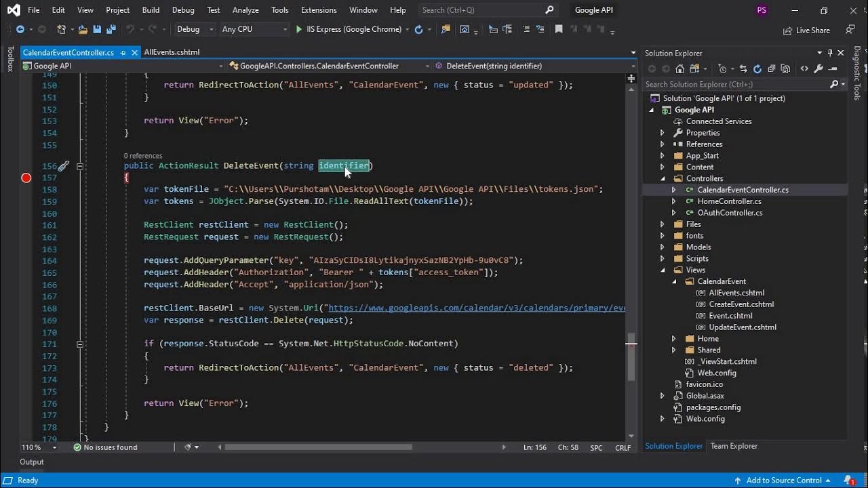The width and height of the screenshot is (868, 488).
Task: Click the Open File folder icon
Action: point(83,29)
